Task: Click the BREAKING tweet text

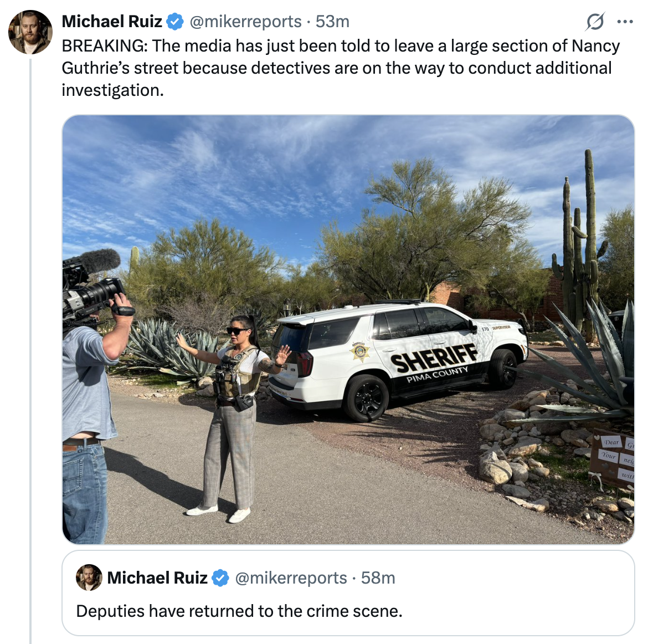Action: 341,68
